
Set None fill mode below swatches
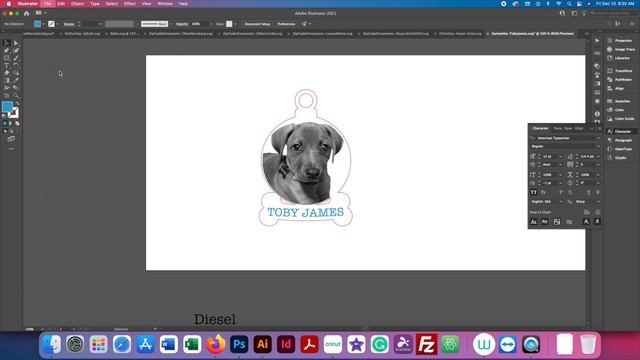pyautogui.click(x=17, y=123)
